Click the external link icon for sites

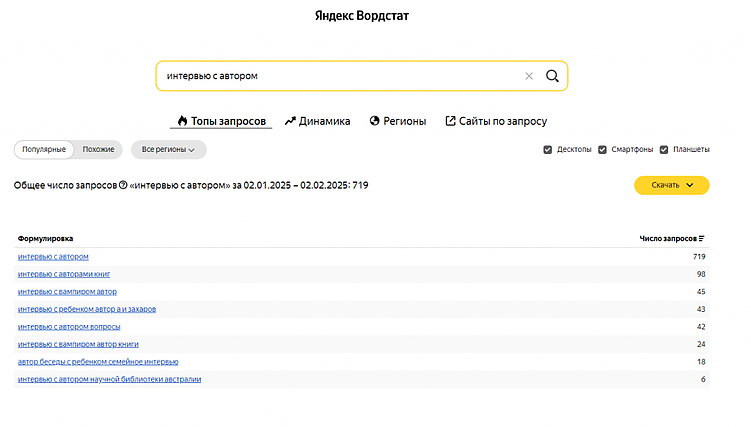click(450, 121)
